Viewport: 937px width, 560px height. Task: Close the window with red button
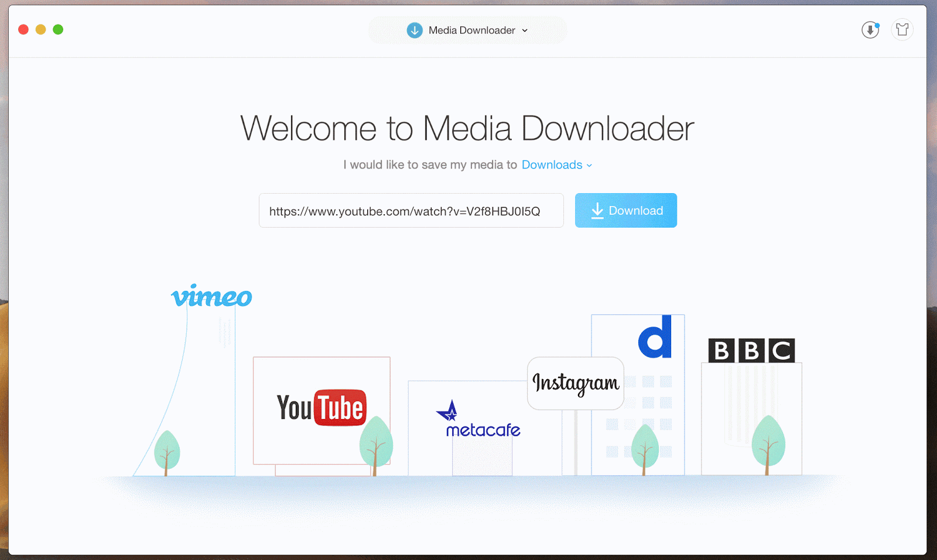[x=23, y=29]
